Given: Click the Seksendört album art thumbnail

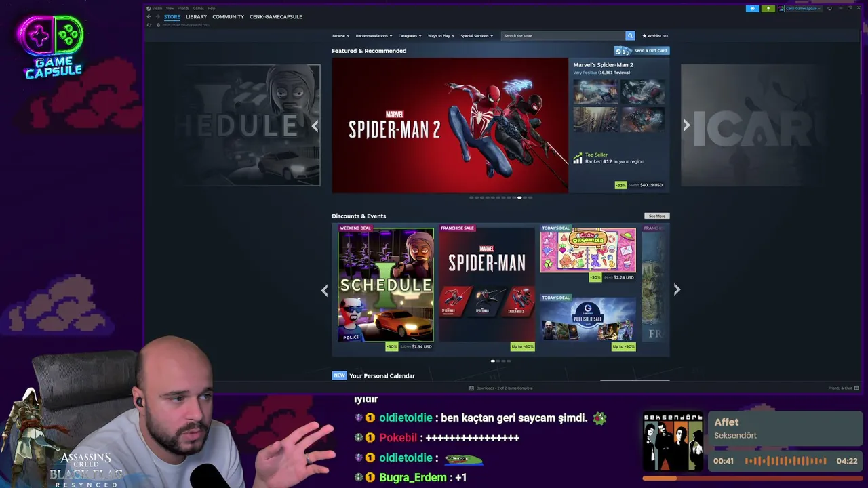Looking at the screenshot, I should click(x=673, y=442).
